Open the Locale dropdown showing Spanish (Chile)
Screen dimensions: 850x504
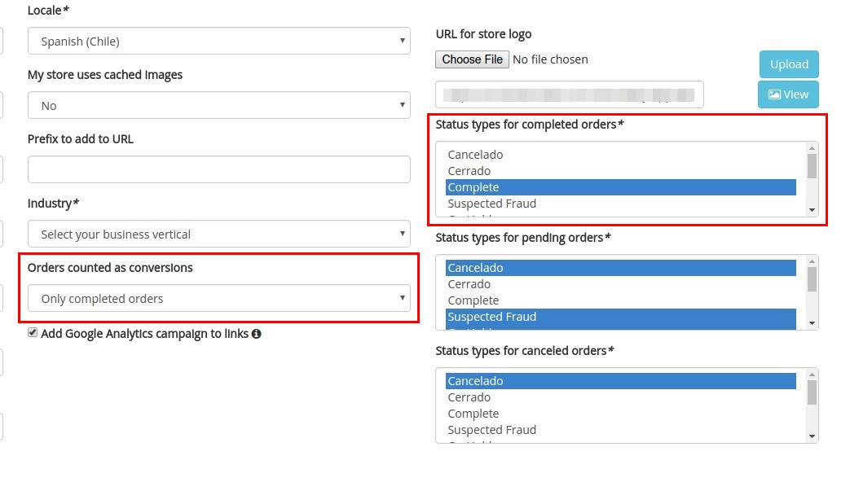point(219,42)
